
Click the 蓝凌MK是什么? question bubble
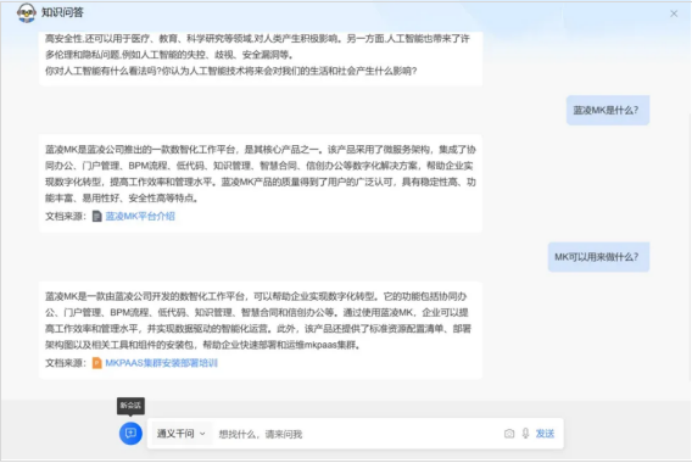coord(608,110)
